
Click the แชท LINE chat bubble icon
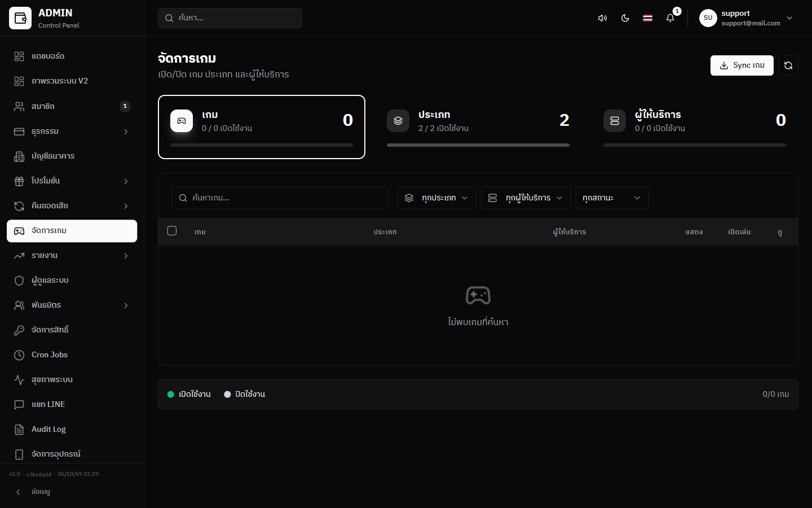[19, 405]
